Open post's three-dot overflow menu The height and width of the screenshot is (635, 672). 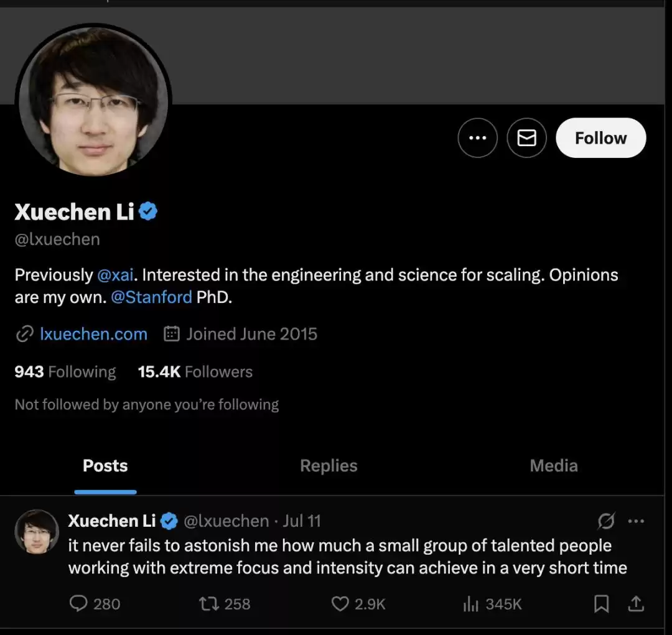coord(636,521)
